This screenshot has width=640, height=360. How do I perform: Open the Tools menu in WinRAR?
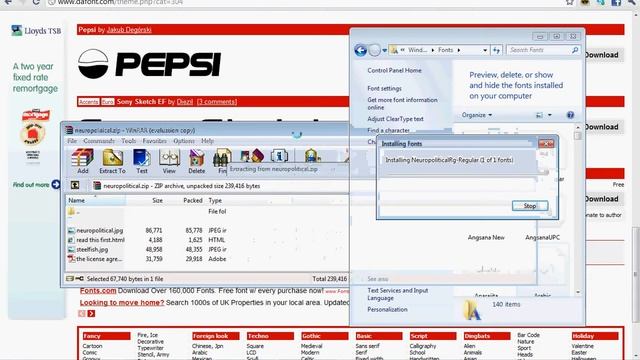(x=129, y=141)
